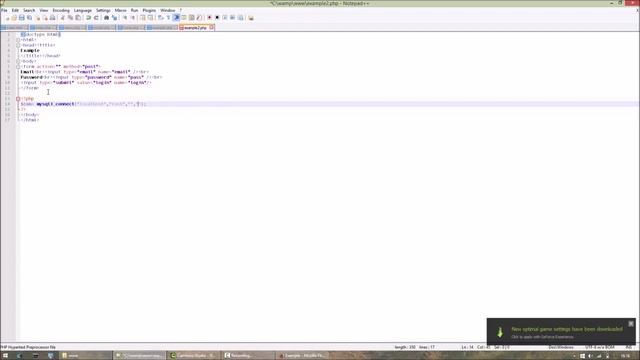The image size is (640, 360).
Task: Collapse the body tag fold
Action: (18, 61)
